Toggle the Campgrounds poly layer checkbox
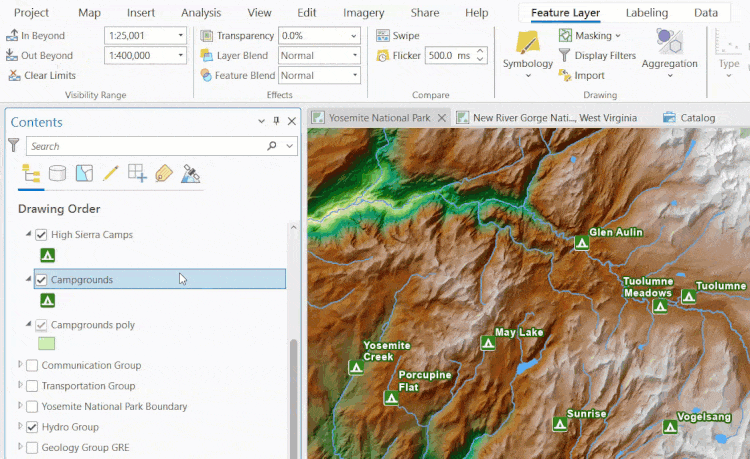 (x=41, y=325)
